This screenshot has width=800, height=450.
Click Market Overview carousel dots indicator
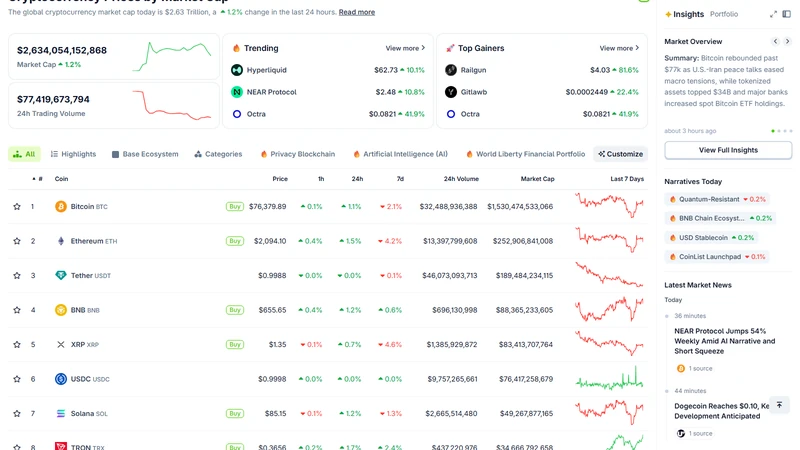click(x=782, y=131)
